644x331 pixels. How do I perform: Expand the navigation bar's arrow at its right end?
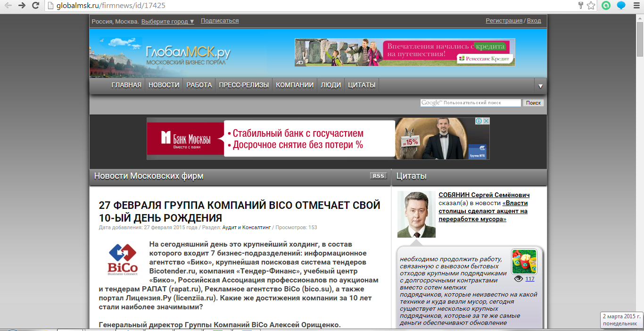point(540,86)
